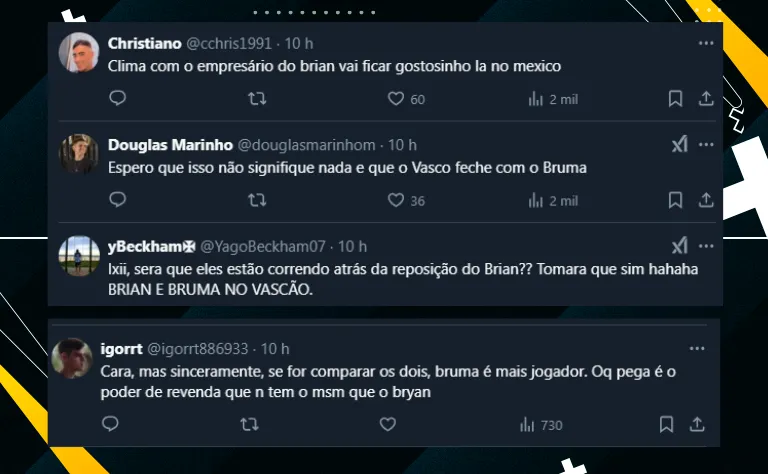Image resolution: width=768 pixels, height=474 pixels.
Task: View the 730 views analytics on igorrt's tweet
Action: (541, 425)
